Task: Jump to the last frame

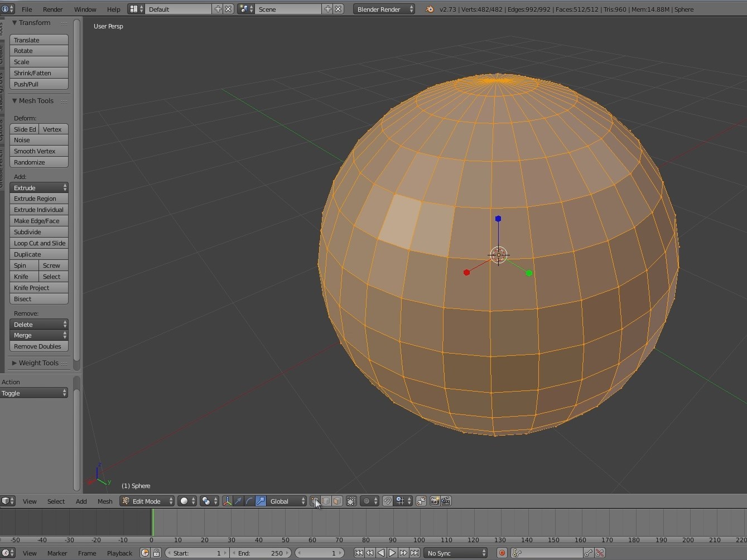Action: [415, 553]
